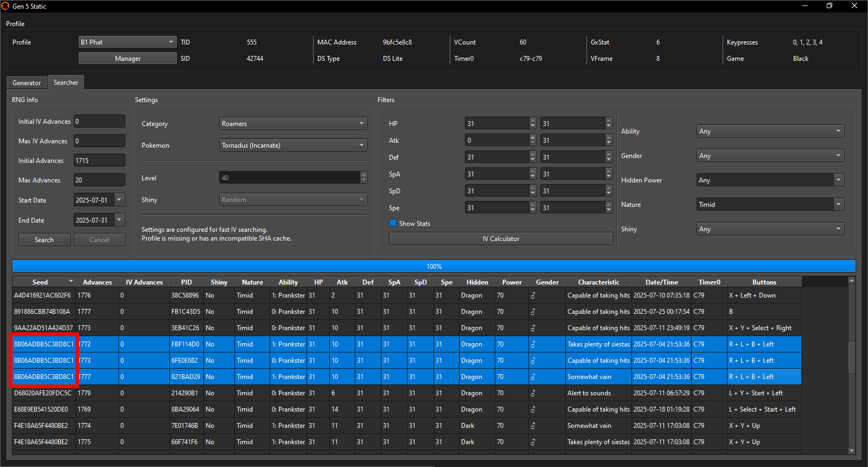The image size is (868, 467).
Task: Click scrollbar up arrow in results table
Action: tap(851, 281)
